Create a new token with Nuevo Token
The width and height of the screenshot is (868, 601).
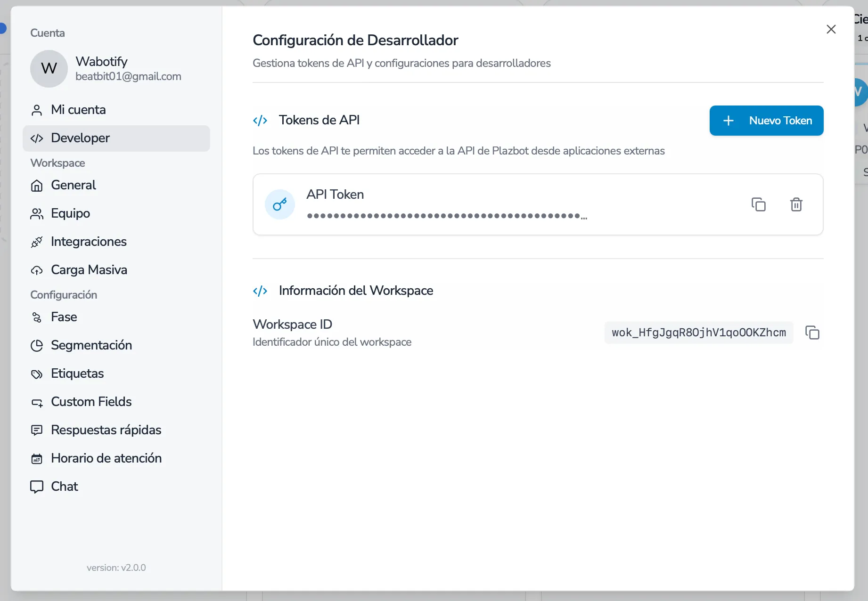point(766,121)
